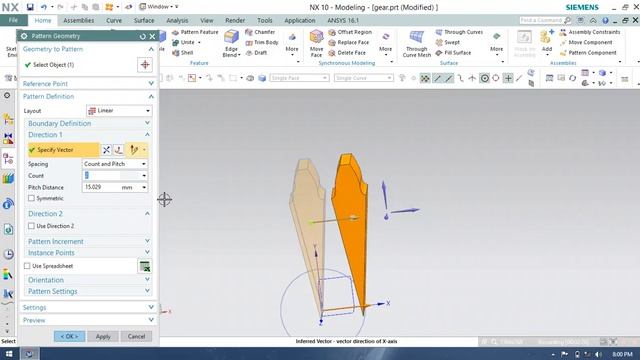The height and width of the screenshot is (360, 640).
Task: Toggle the Use Spreadsheet checkbox
Action: click(x=27, y=266)
